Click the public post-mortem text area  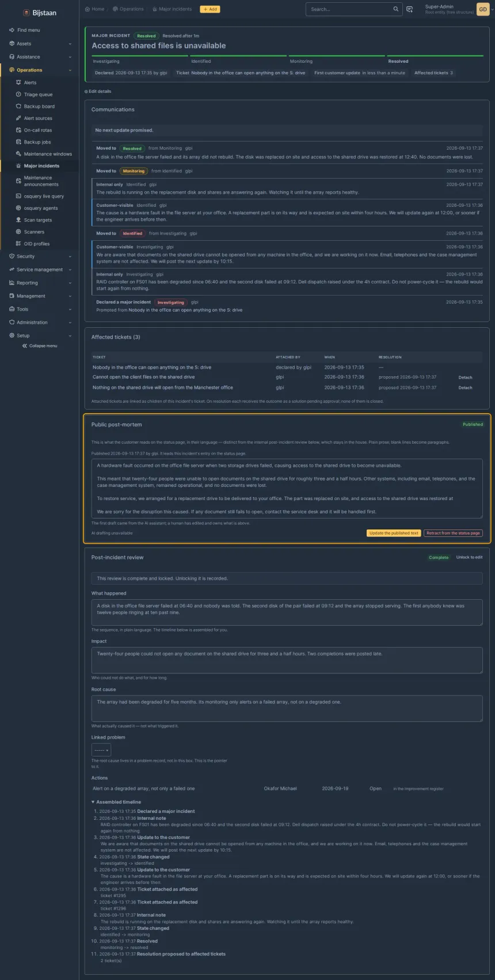click(287, 489)
